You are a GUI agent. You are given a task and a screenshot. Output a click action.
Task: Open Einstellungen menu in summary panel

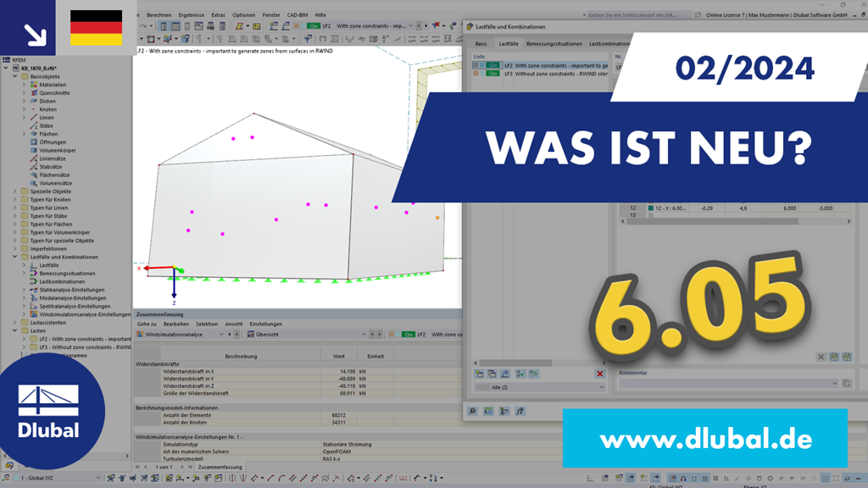[265, 324]
